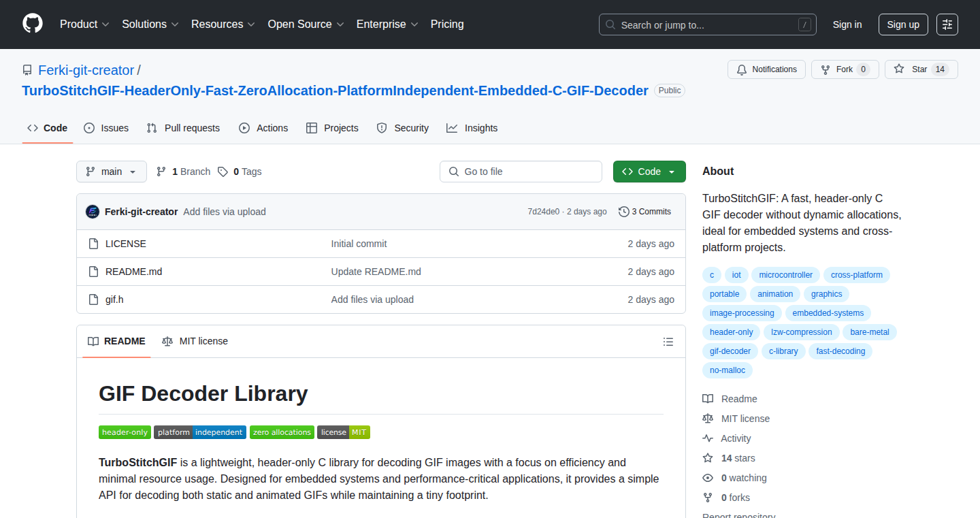Click the fast-decoding topic tag
Viewport: 980px width, 518px height.
pyautogui.click(x=841, y=351)
